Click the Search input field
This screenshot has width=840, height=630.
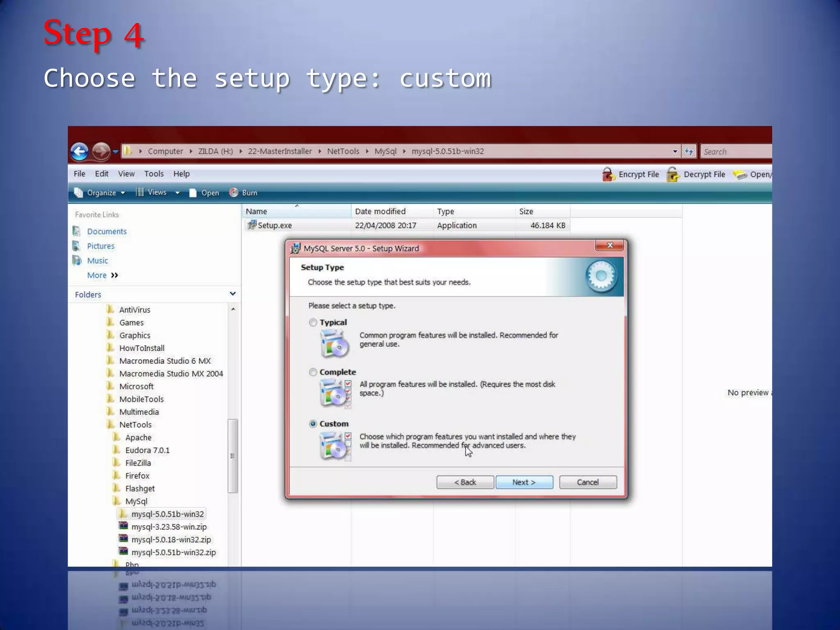736,151
